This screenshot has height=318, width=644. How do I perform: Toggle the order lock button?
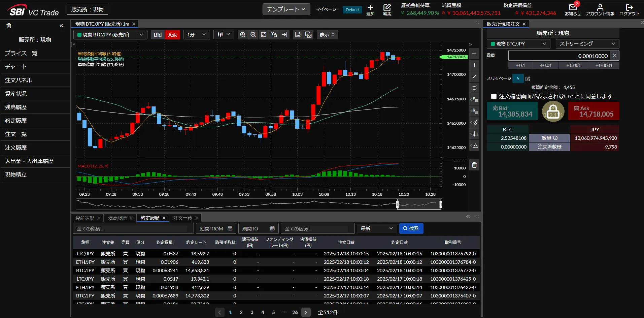coord(553,111)
